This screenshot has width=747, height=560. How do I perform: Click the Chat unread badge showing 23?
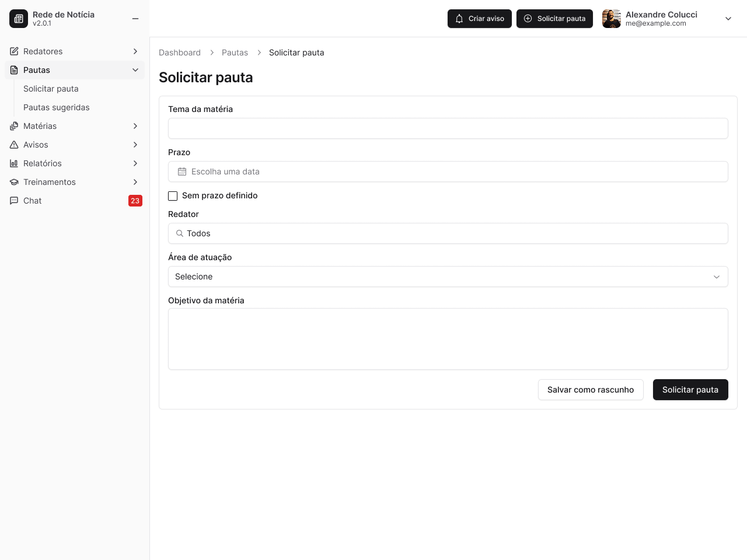[x=135, y=201]
